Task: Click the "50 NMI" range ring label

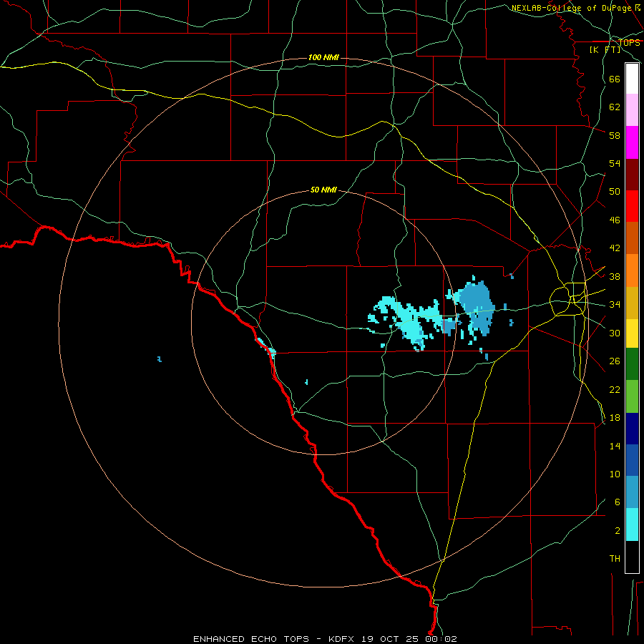Action: (x=323, y=190)
